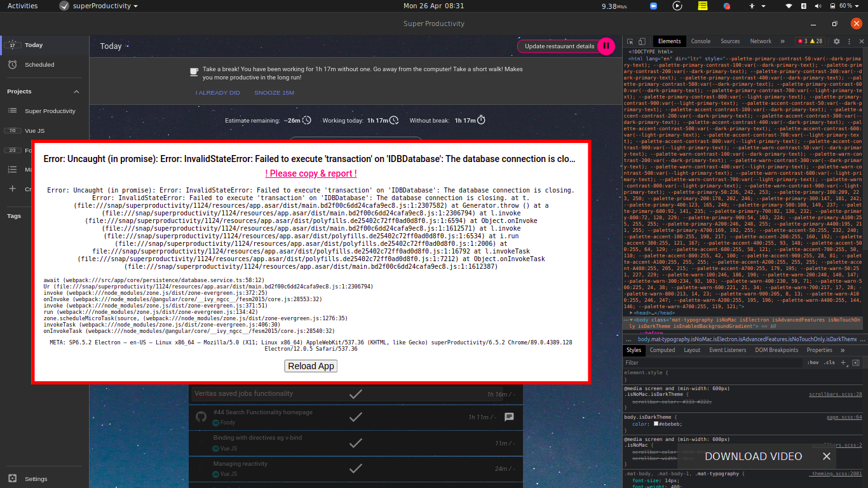Click the Reload App button
Image resolution: width=868 pixels, height=488 pixels.
311,366
